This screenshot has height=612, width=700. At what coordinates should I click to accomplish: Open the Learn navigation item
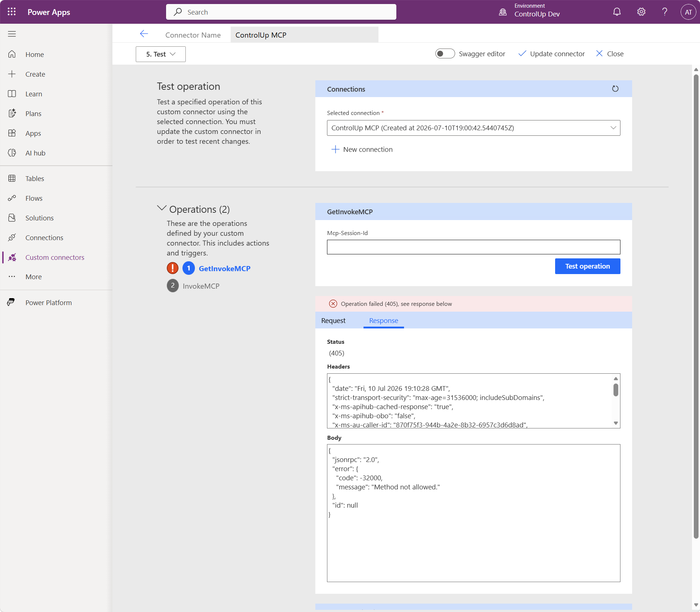click(34, 94)
